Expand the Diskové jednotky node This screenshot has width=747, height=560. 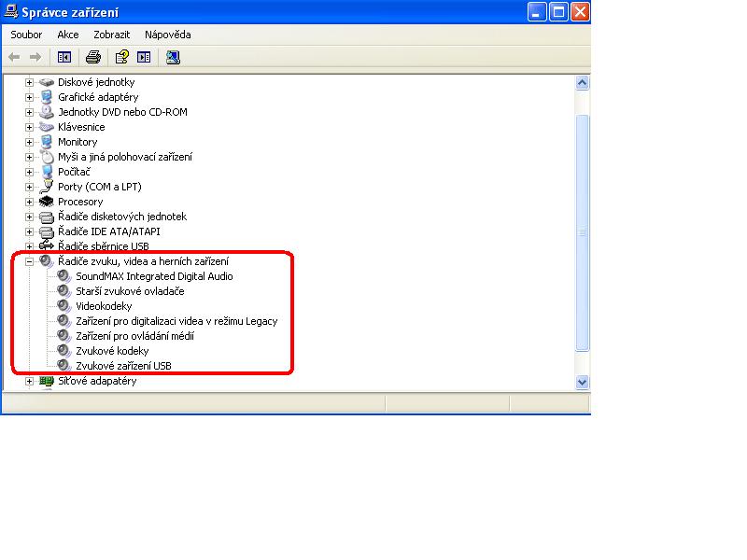pyautogui.click(x=29, y=82)
